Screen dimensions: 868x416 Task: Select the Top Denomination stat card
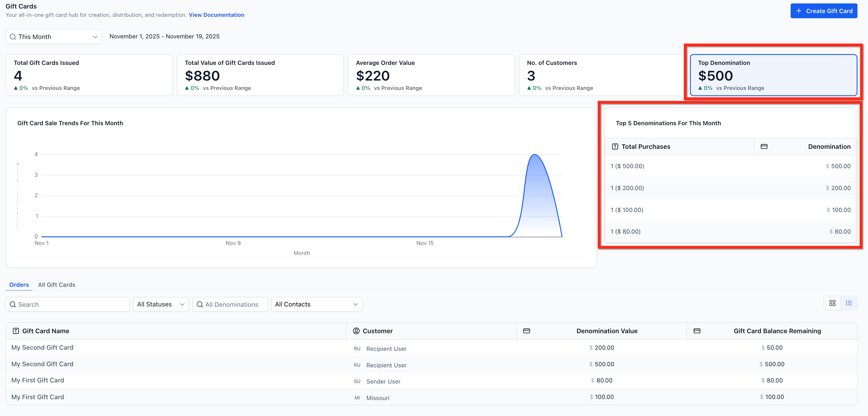[773, 75]
